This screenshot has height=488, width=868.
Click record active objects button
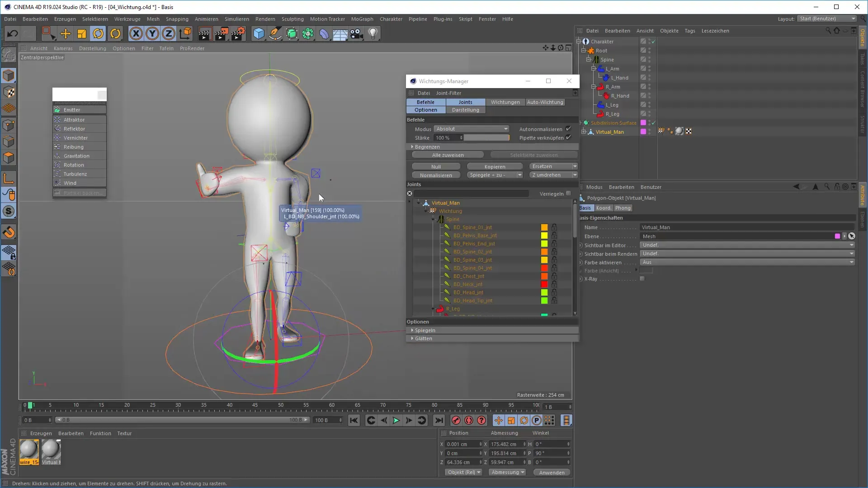pos(456,421)
